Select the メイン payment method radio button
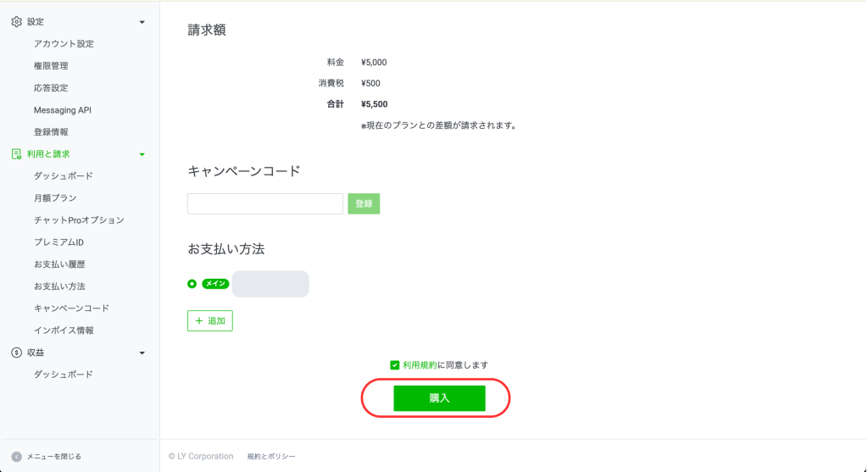The height and width of the screenshot is (472, 868). click(192, 284)
